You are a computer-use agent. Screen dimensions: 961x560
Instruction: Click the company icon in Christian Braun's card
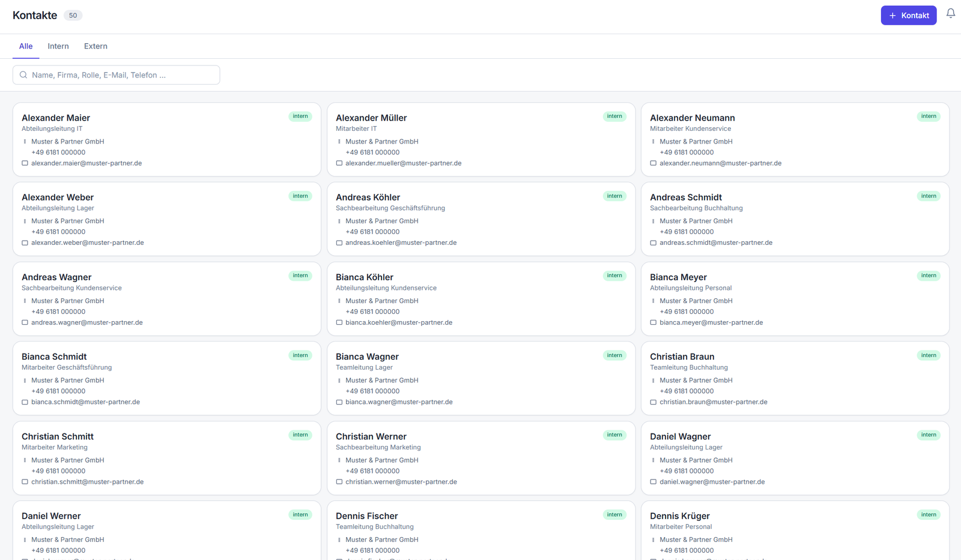click(x=653, y=381)
